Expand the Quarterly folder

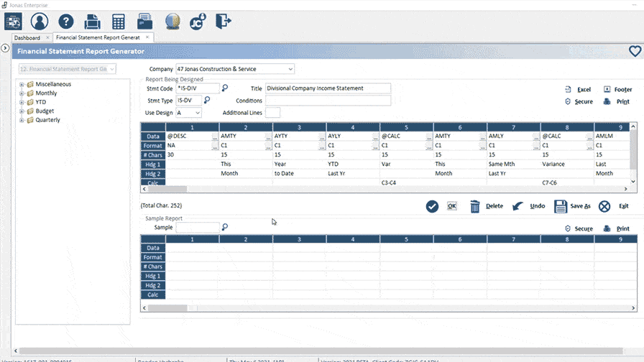(x=22, y=120)
